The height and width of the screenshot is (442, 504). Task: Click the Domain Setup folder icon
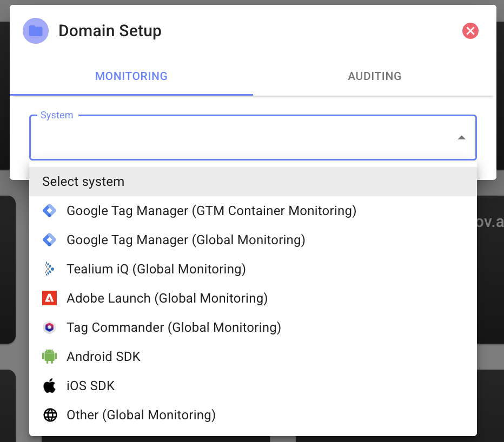click(36, 31)
